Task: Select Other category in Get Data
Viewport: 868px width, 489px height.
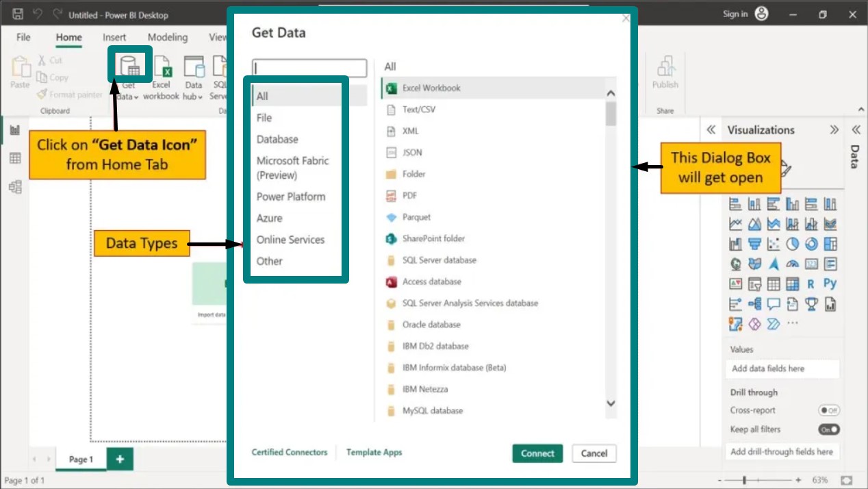Action: (x=269, y=261)
